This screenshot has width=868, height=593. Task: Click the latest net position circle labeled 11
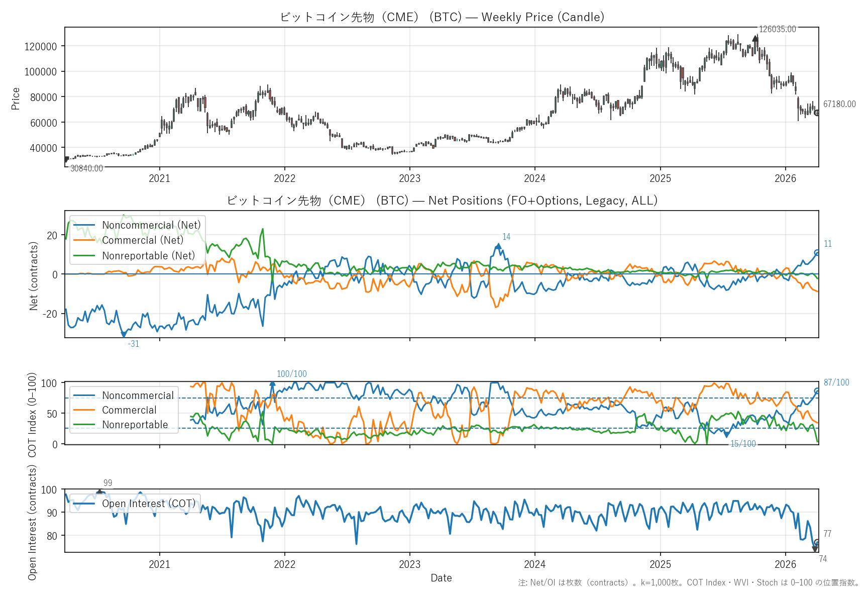(817, 253)
